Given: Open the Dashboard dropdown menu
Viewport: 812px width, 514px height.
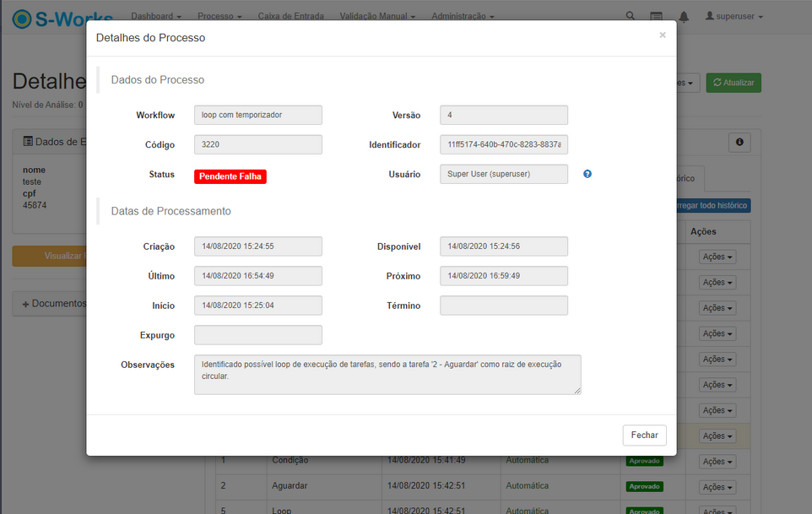Looking at the screenshot, I should [x=156, y=16].
